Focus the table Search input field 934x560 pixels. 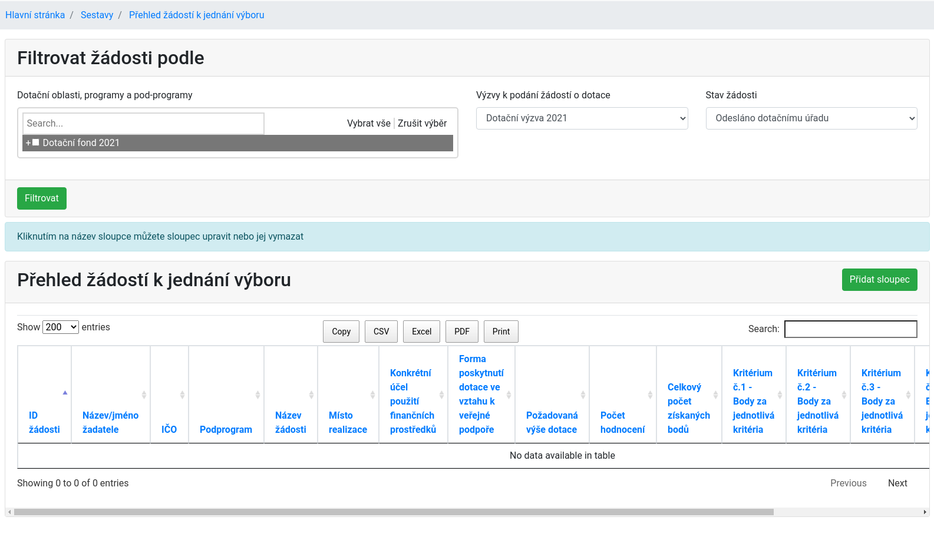[850, 329]
